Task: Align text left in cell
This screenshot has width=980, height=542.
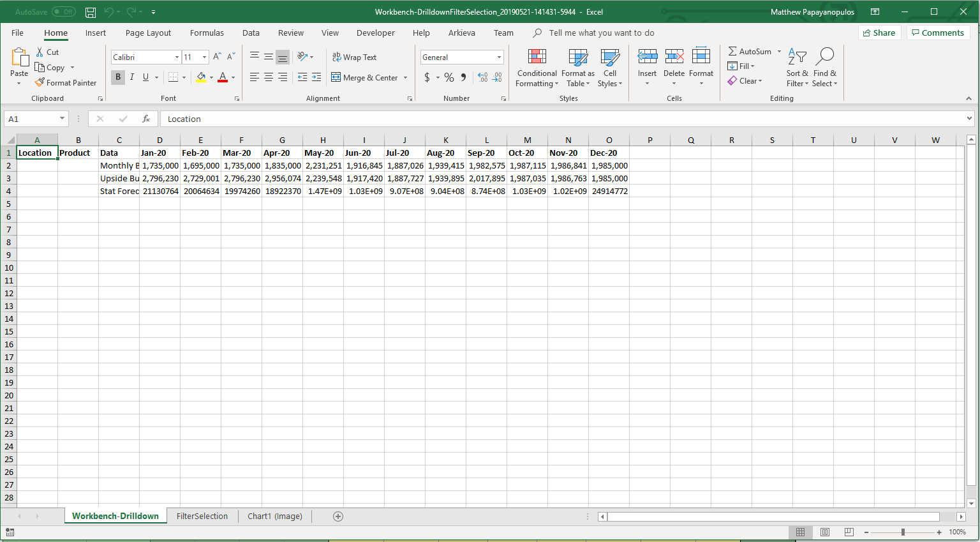Action: pos(255,77)
